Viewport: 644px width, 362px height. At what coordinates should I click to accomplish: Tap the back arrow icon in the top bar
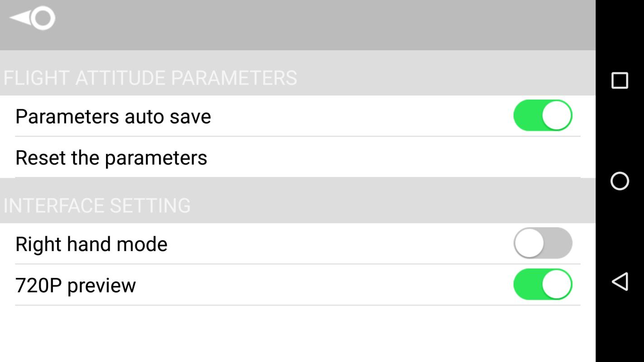point(32,18)
